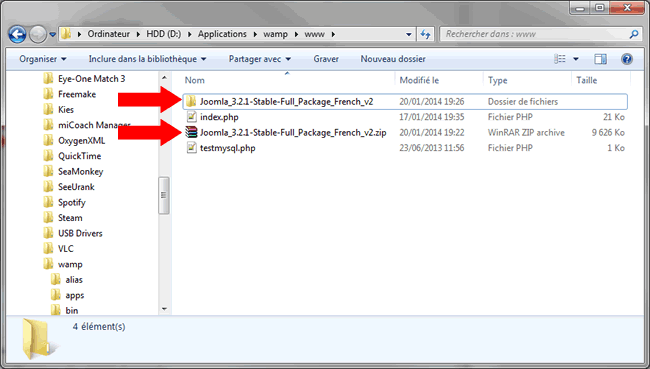
Task: Select index.php file icon
Action: tap(191, 117)
